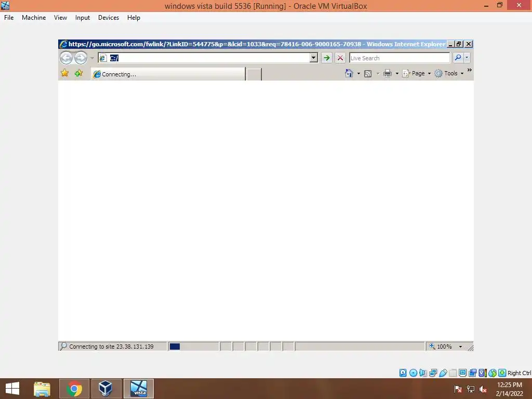532x399 pixels.
Task: Open VirtualBox Manager from taskbar
Action: [x=106, y=389]
